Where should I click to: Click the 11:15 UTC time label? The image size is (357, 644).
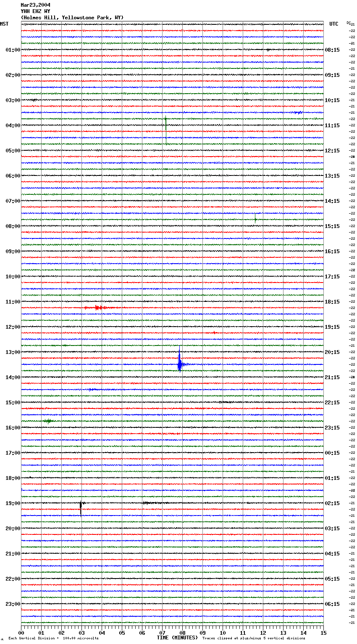tap(332, 126)
